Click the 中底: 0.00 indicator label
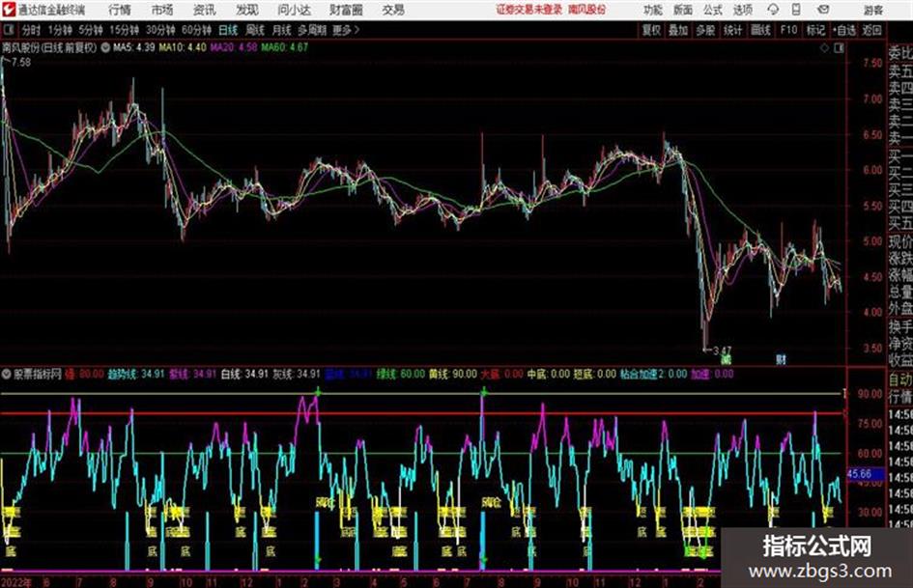The image size is (913, 588). click(549, 374)
